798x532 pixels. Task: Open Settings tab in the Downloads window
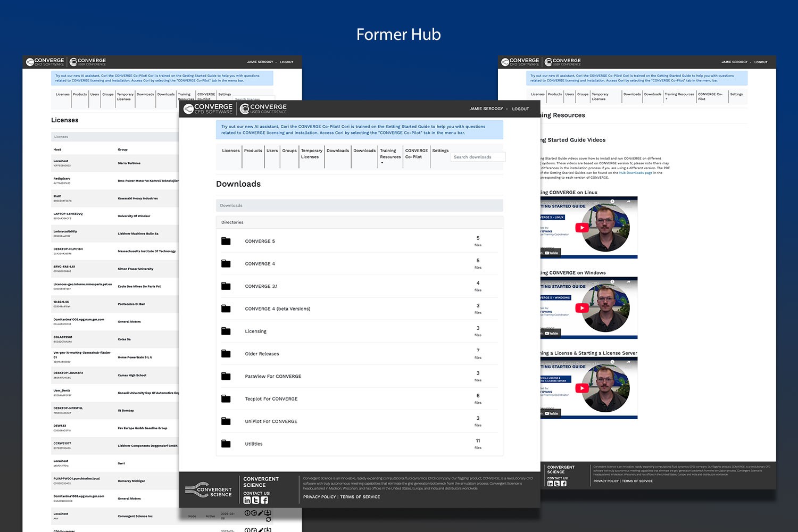tap(440, 151)
